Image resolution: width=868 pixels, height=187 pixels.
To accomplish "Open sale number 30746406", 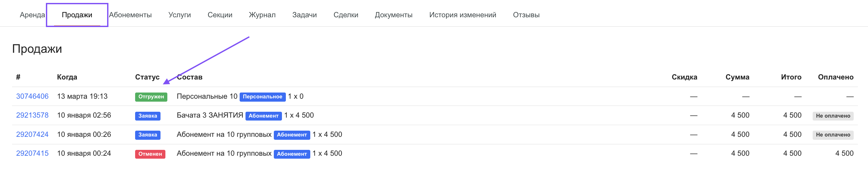I will coord(32,96).
